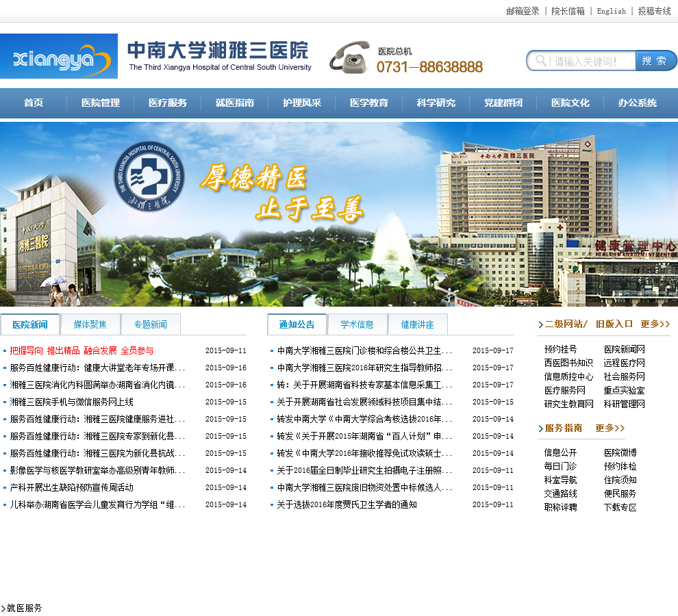Screen dimensions: 678x616
Task: Open 旧版入口 link
Action: 614,324
